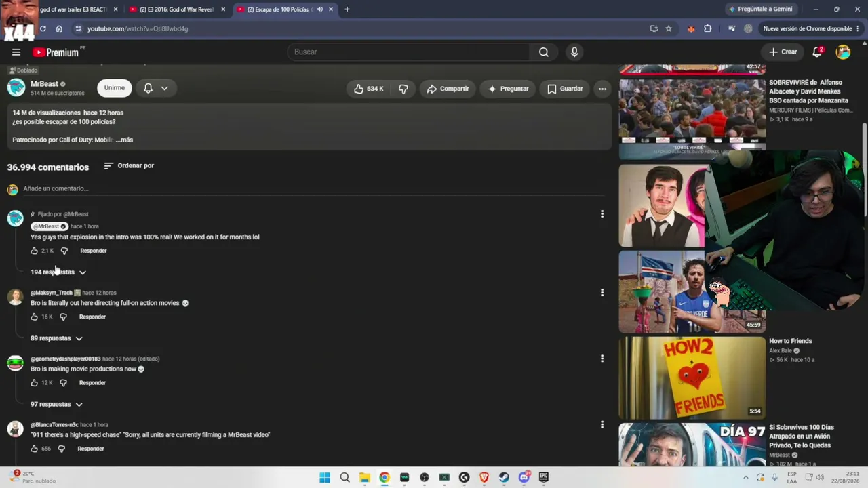868x488 pixels.
Task: Mute audio on Escapa de 100 Policías tab
Action: point(320,9)
